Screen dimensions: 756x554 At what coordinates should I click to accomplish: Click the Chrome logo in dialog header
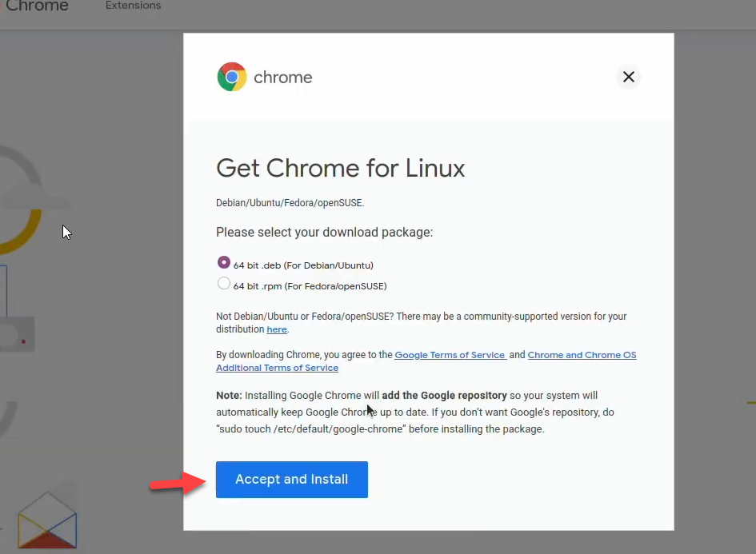pyautogui.click(x=232, y=78)
